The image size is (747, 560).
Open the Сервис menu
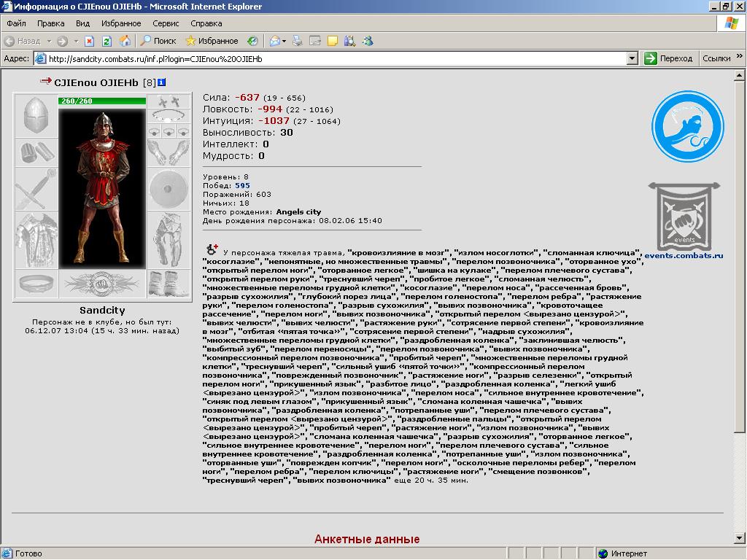click(166, 23)
